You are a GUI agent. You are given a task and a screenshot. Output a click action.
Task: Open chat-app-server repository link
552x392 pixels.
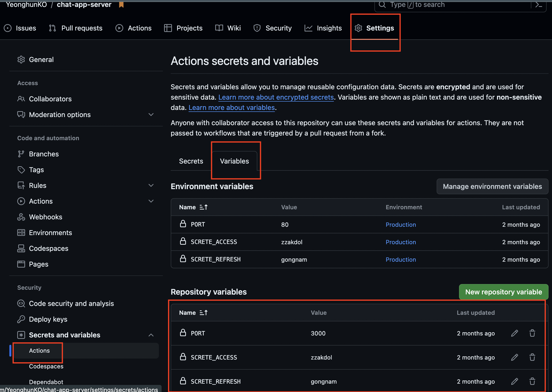click(x=84, y=4)
